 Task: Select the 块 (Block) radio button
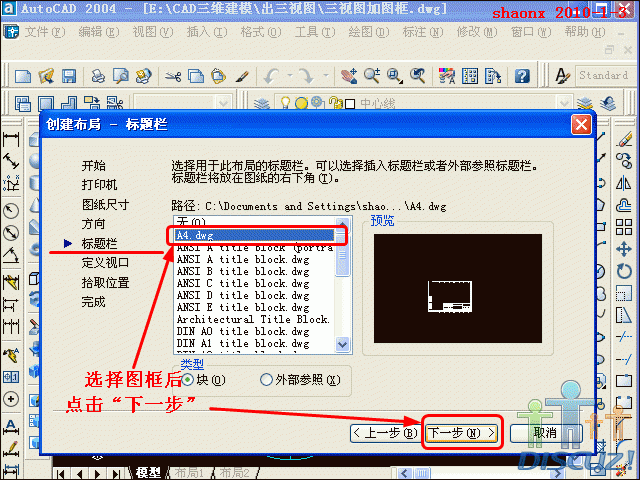[x=187, y=380]
